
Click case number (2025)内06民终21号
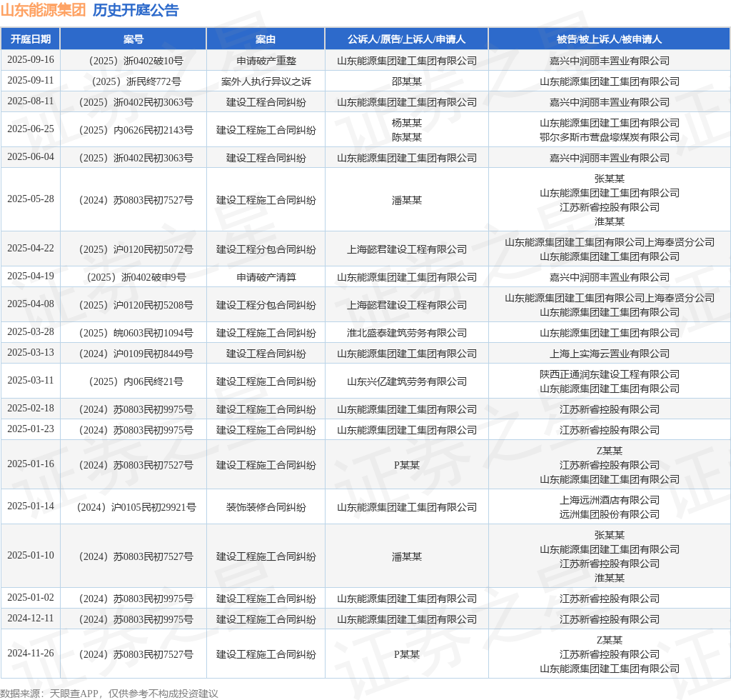point(133,381)
